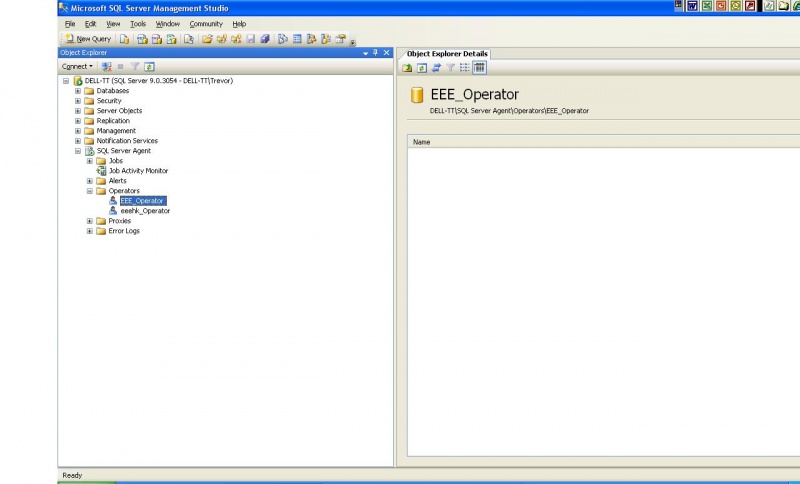Open the Edit menu

[x=90, y=24]
